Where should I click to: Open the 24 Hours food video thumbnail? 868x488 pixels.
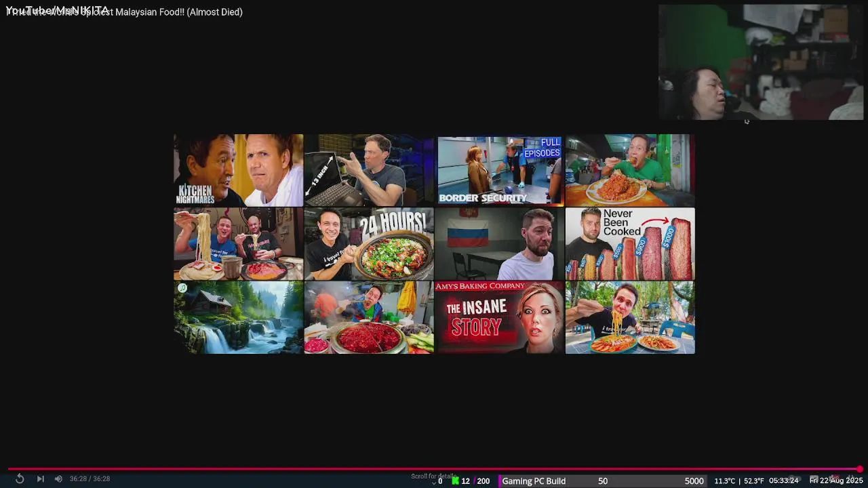coord(369,244)
